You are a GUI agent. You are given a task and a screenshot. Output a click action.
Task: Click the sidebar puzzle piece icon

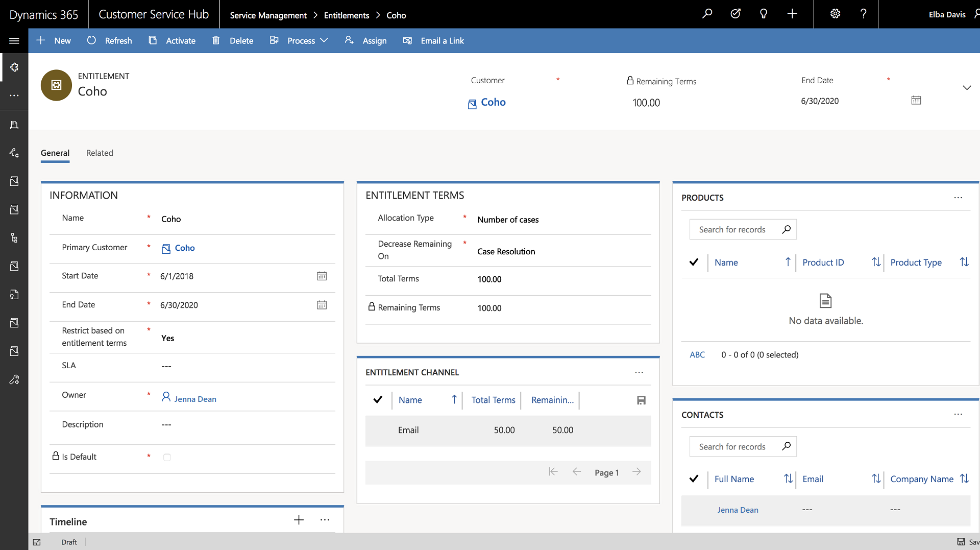[x=14, y=67]
